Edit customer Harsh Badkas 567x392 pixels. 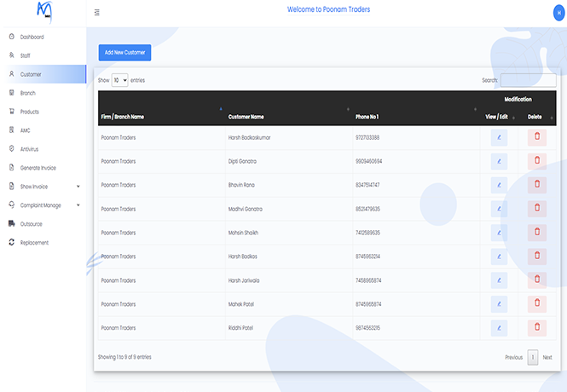click(499, 257)
